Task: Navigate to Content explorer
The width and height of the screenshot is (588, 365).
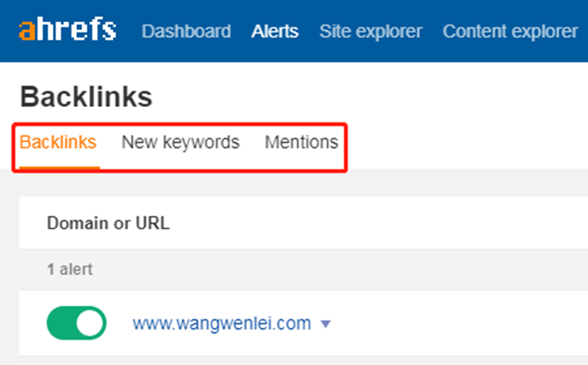Action: click(510, 32)
